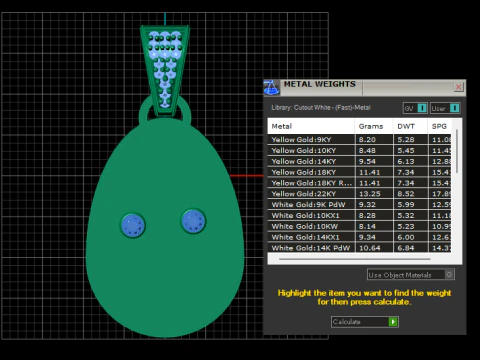The width and height of the screenshot is (480, 360).
Task: Select the White Gold:14K PdW row
Action: pos(359,248)
